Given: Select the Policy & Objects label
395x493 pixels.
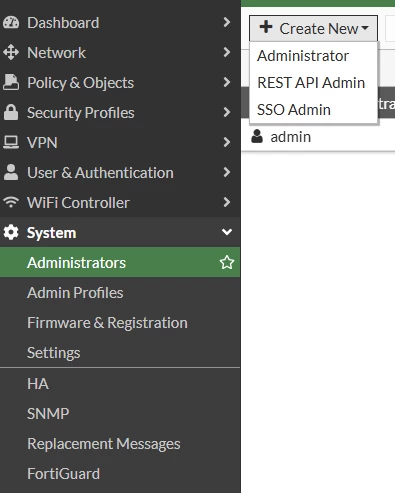Looking at the screenshot, I should coord(80,83).
